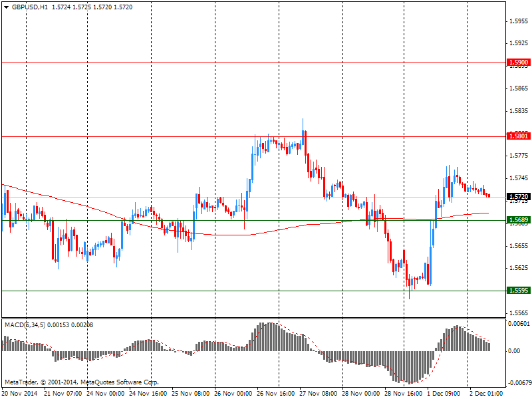Select the GBPUSD,H1 symbol title text

[x=30, y=7]
